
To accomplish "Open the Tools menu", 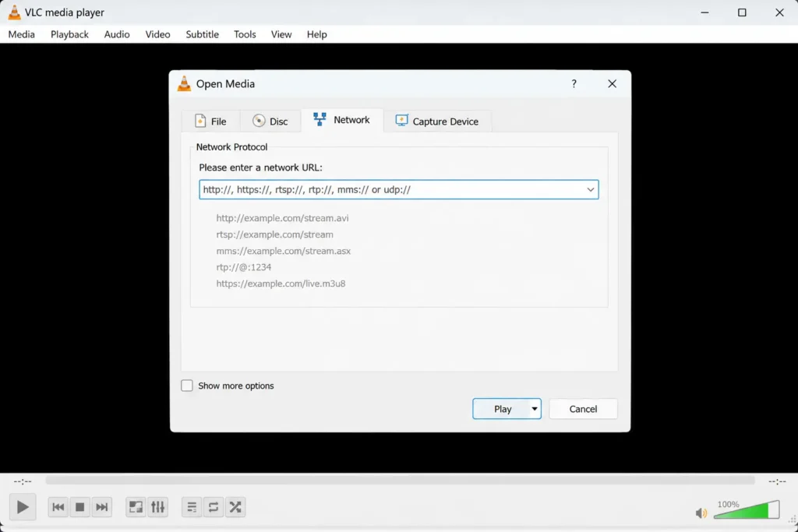I will 245,34.
